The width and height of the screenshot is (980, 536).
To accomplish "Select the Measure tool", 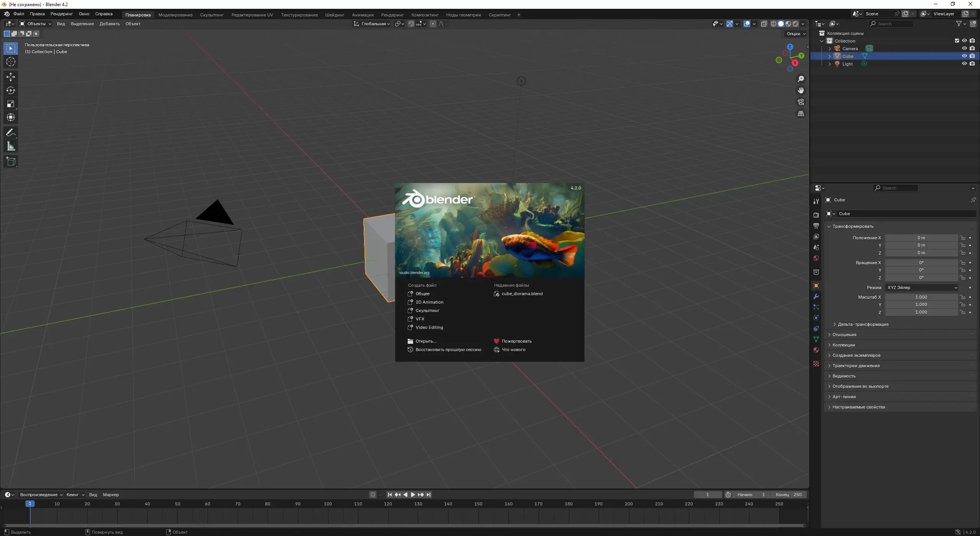I will pyautogui.click(x=11, y=146).
